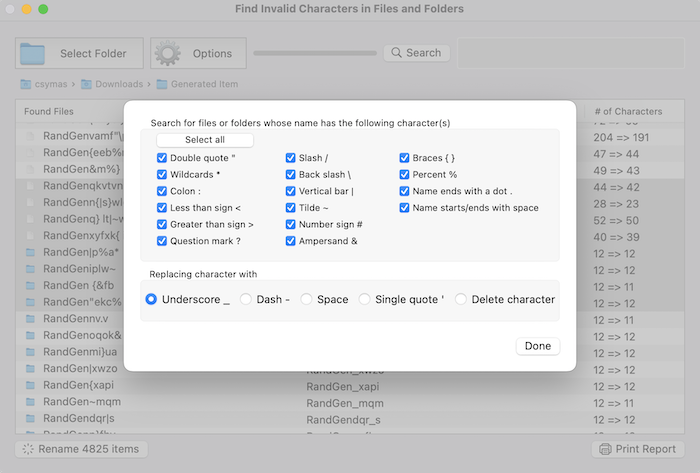Choose the Delete character radio option
Image resolution: width=700 pixels, height=473 pixels.
coord(461,299)
